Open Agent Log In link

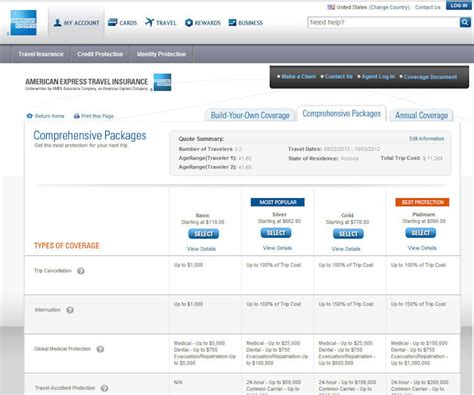pos(378,77)
